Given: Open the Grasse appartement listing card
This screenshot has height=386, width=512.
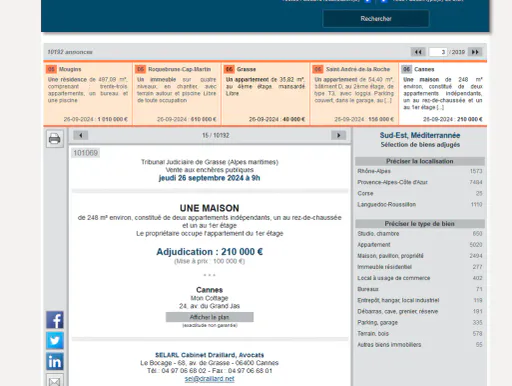Looking at the screenshot, I should click(265, 94).
